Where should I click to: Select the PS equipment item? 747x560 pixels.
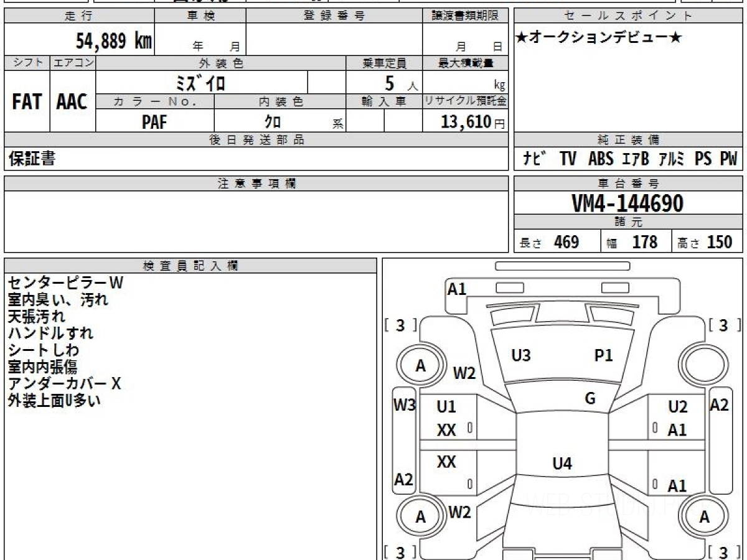pyautogui.click(x=703, y=159)
